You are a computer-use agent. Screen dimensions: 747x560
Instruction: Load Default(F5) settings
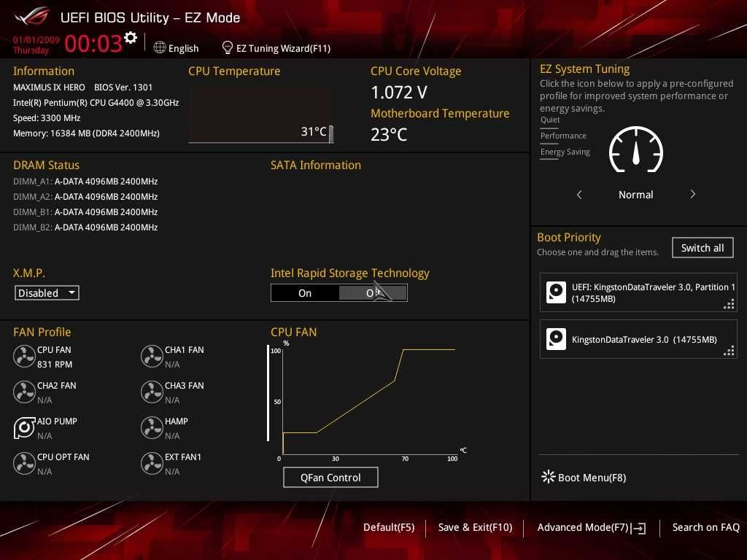click(x=389, y=527)
